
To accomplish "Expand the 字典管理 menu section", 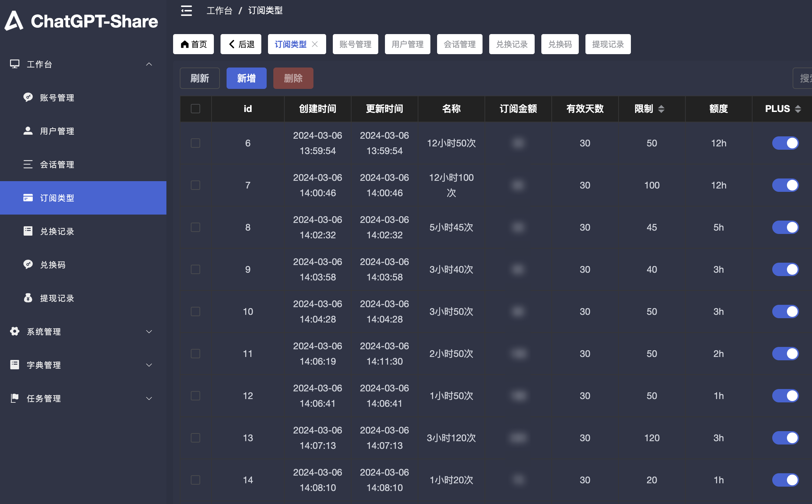I will [x=149, y=365].
